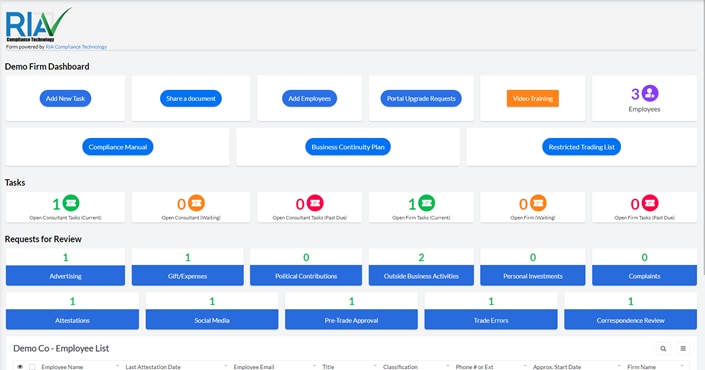Viewport: 705px width, 370px height.
Task: Click the Open Firm (Waiting) label
Action: pyautogui.click(x=533, y=218)
